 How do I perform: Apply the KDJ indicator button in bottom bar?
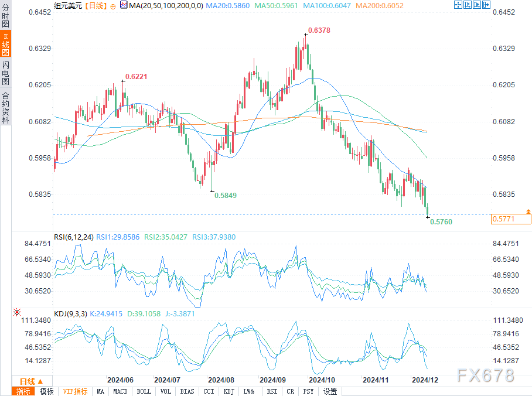point(229,391)
